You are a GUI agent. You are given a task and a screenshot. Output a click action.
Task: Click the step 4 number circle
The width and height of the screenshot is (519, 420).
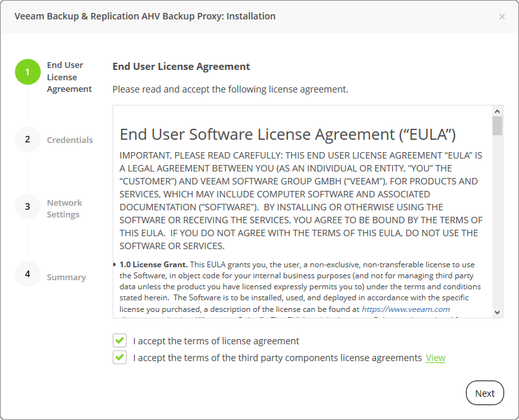(x=27, y=274)
